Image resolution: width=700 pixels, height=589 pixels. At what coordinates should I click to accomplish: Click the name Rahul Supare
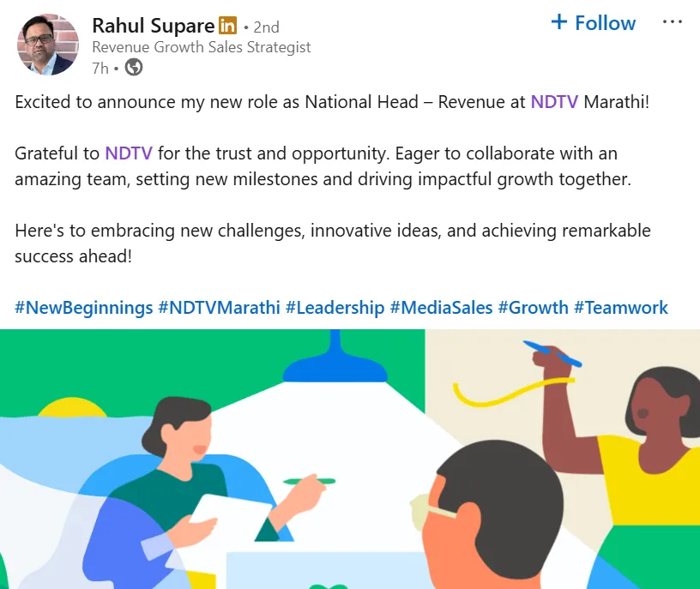pyautogui.click(x=154, y=26)
